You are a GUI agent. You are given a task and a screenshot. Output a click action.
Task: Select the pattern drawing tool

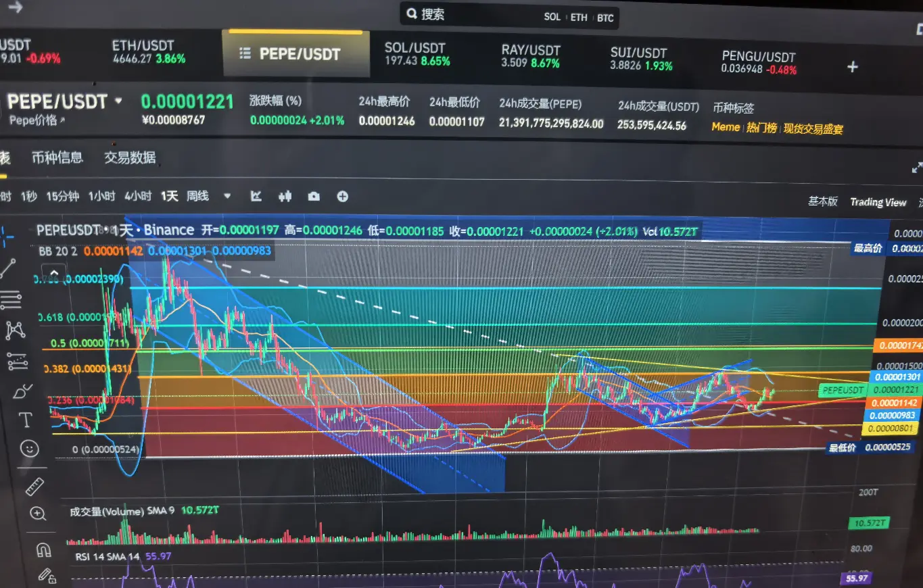(14, 330)
